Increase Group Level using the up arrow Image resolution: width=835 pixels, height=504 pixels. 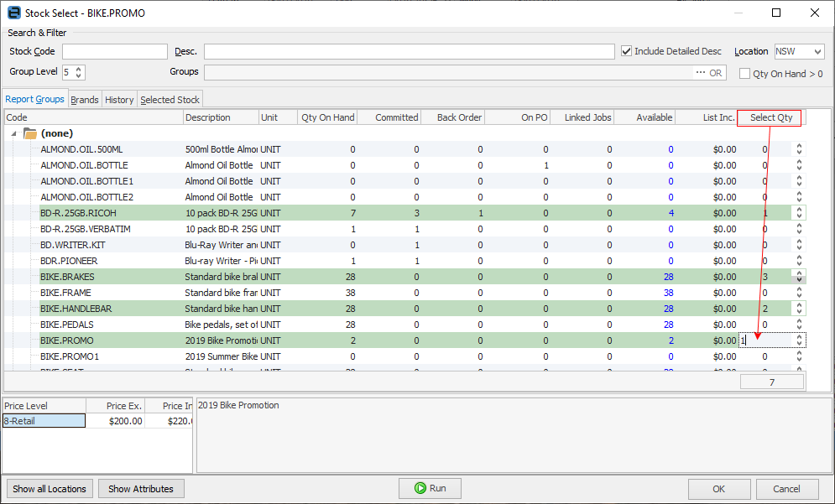[80, 69]
